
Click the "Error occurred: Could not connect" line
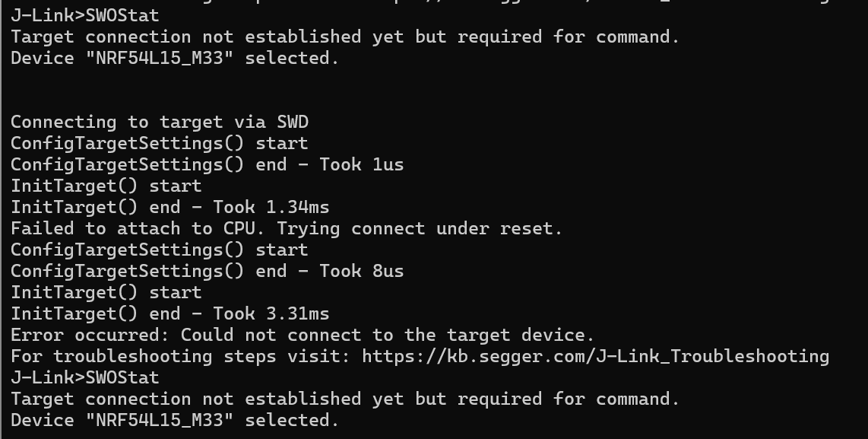(x=302, y=335)
